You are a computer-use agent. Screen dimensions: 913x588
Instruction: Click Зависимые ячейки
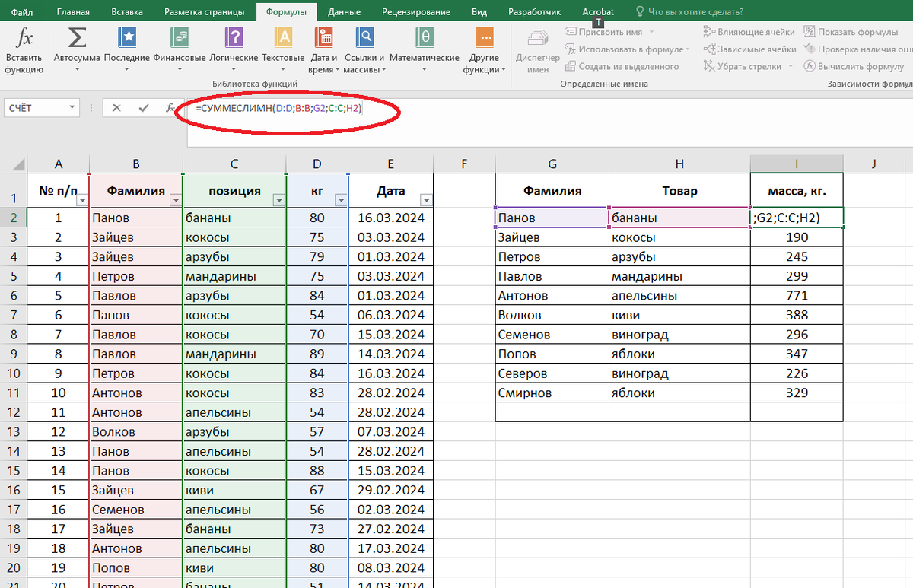[x=749, y=49]
